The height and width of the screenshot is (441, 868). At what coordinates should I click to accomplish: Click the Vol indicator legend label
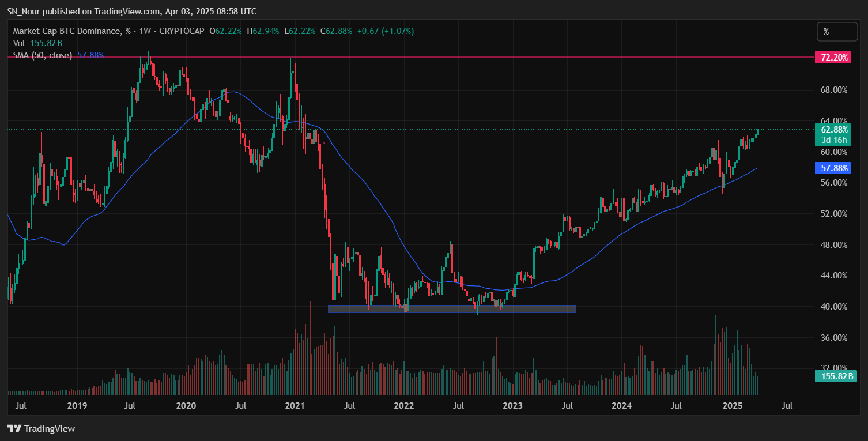19,43
